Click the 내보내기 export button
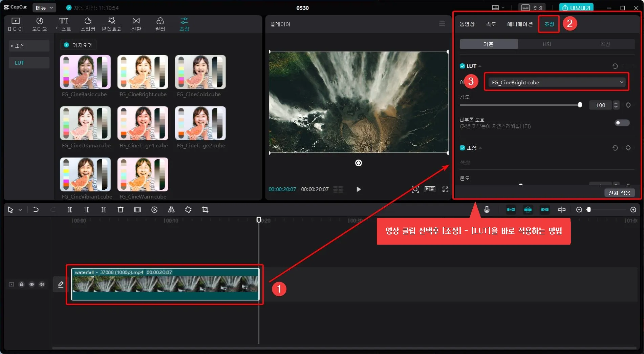Screen dimensions: 644x354 pyautogui.click(x=576, y=7)
